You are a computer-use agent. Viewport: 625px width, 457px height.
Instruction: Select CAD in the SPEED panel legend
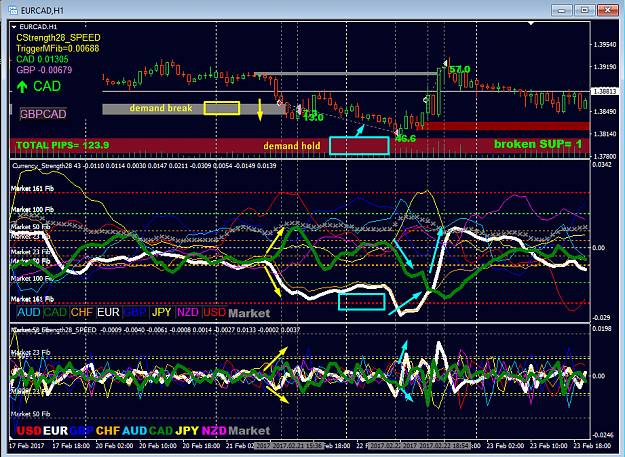[161, 431]
